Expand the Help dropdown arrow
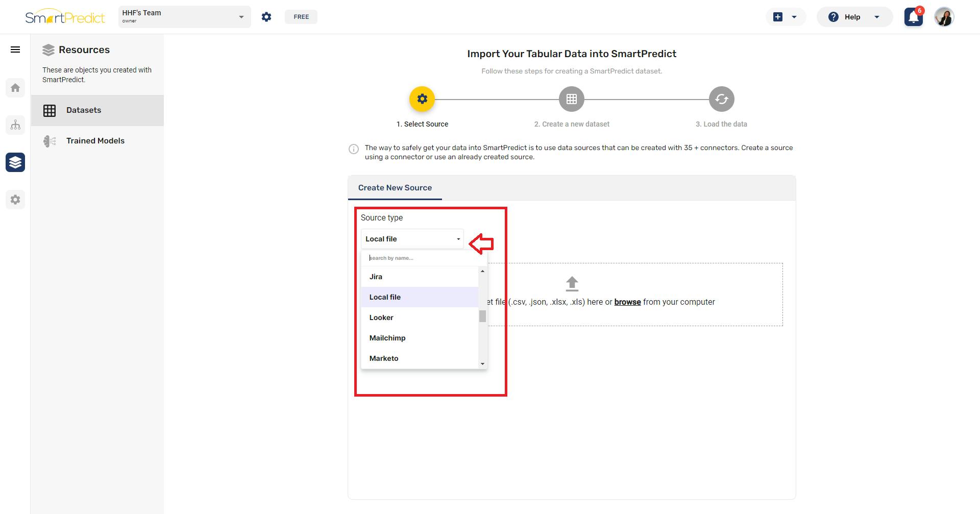 click(x=877, y=17)
